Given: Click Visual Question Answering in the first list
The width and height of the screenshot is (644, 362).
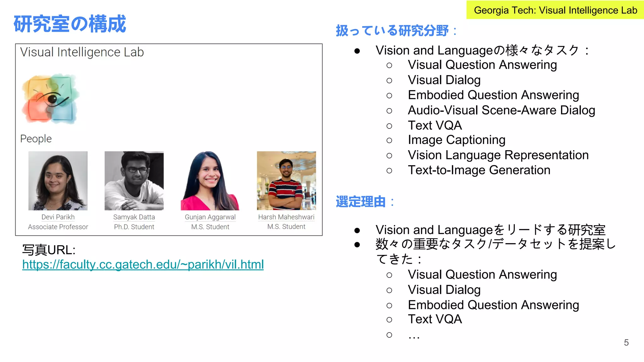Looking at the screenshot, I should [482, 65].
